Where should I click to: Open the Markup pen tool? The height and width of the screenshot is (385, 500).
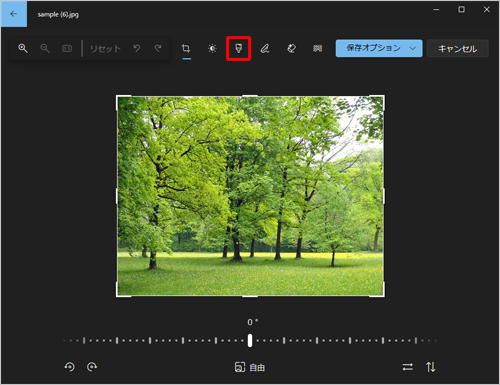(265, 49)
